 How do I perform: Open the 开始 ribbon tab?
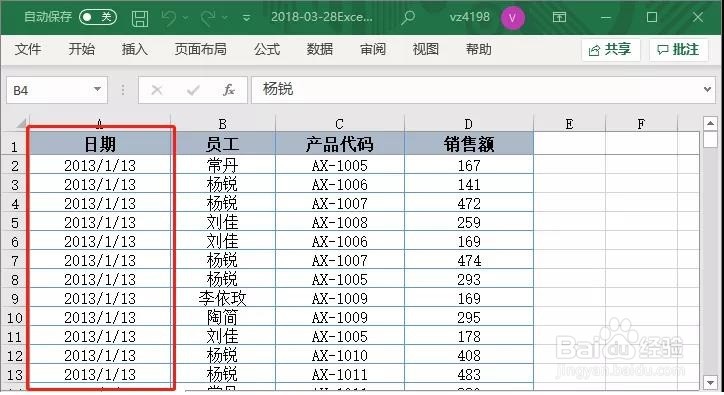pos(81,49)
